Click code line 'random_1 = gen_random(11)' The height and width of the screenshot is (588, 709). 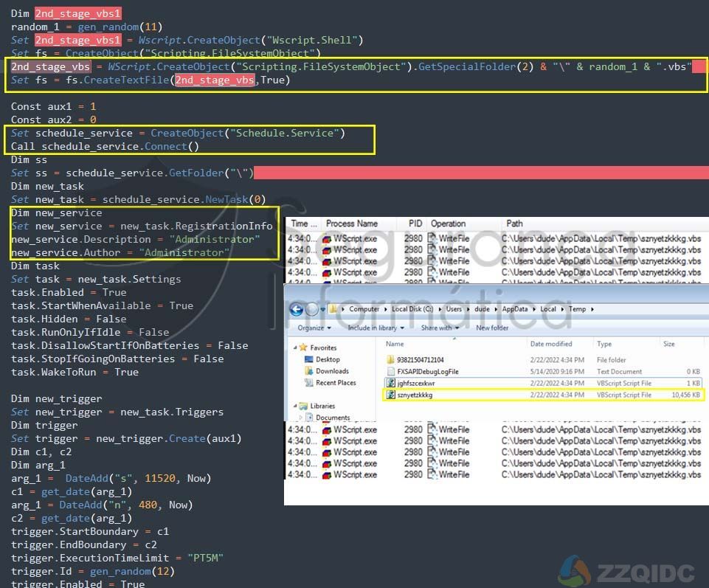coord(86,27)
